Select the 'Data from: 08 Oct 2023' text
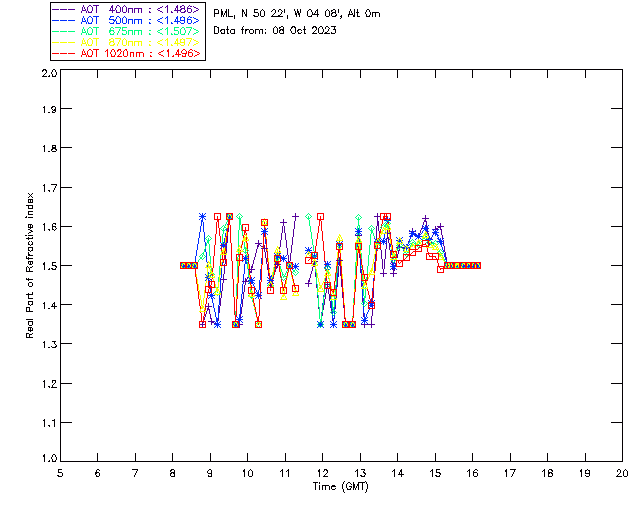The height and width of the screenshot is (512, 640). (275, 31)
